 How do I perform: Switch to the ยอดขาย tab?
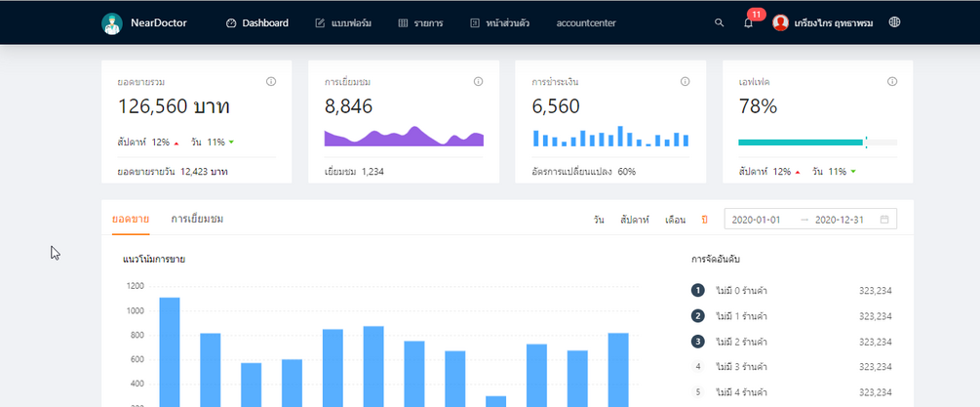[x=131, y=220]
